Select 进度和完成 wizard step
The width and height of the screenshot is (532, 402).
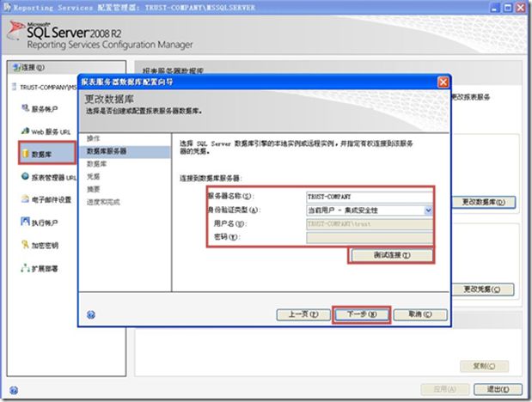pos(103,202)
